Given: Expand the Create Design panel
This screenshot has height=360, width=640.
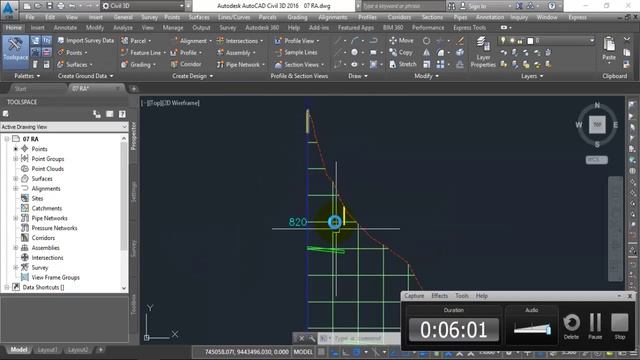Looking at the screenshot, I should (192, 76).
